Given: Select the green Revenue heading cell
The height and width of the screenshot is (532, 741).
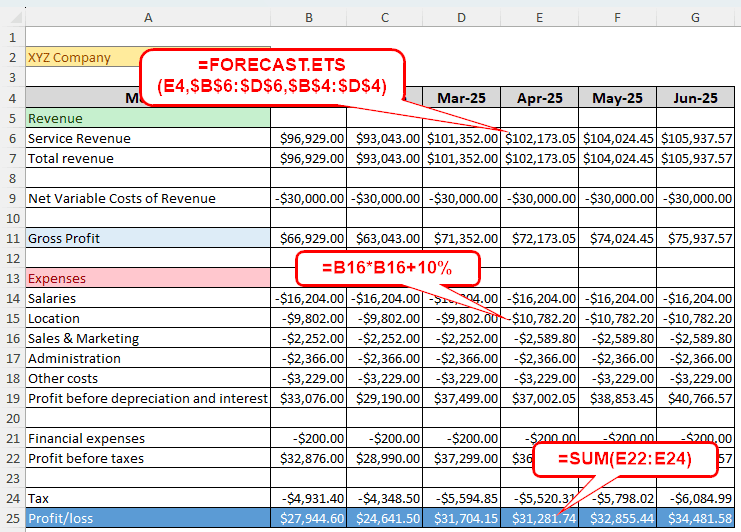Looking at the screenshot, I should pos(148,118).
